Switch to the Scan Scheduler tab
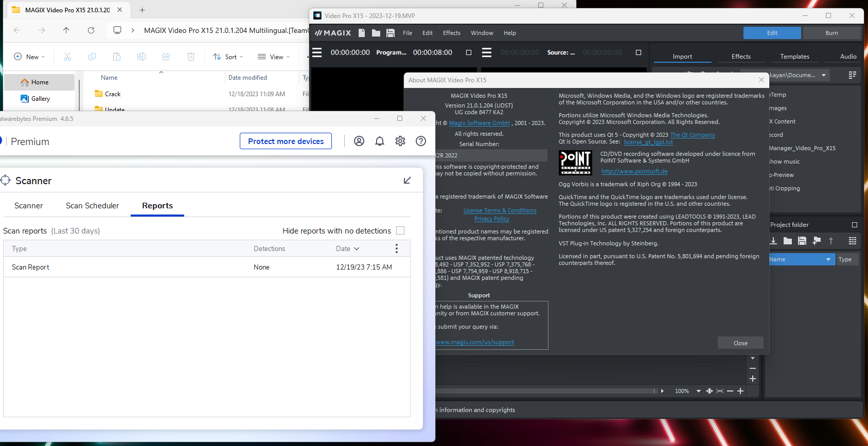The width and height of the screenshot is (868, 446). [93, 205]
